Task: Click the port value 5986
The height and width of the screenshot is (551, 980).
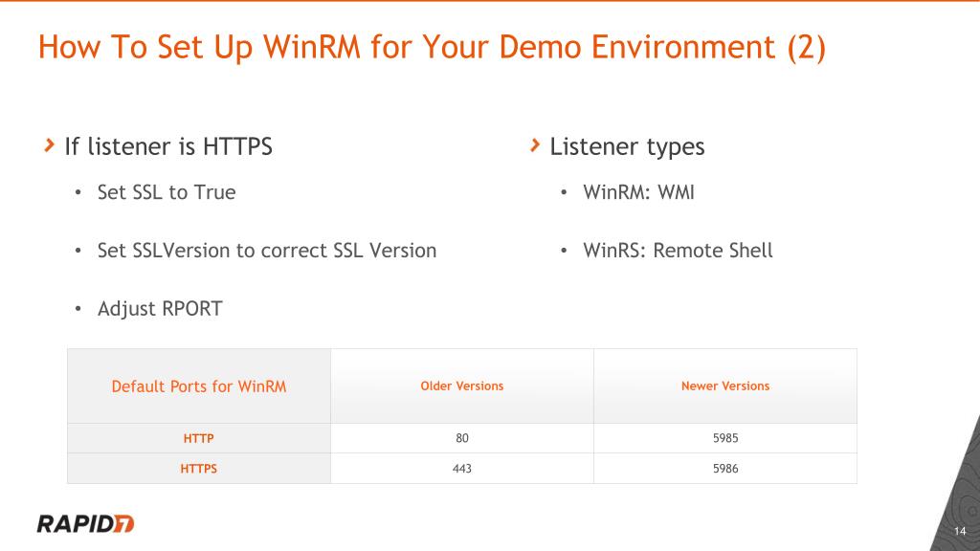Action: coord(725,469)
